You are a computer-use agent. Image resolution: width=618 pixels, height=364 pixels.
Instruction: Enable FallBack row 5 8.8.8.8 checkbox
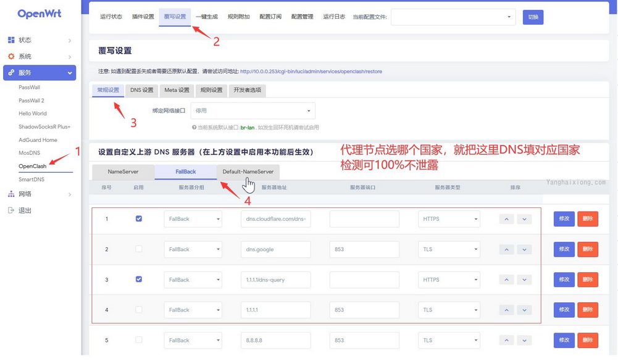(139, 340)
